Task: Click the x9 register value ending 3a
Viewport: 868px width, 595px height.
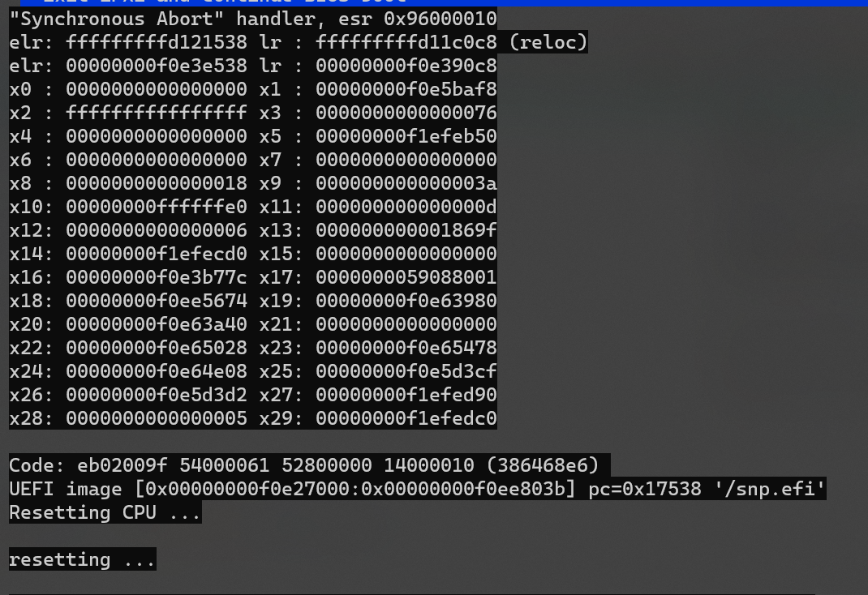Action: click(406, 183)
